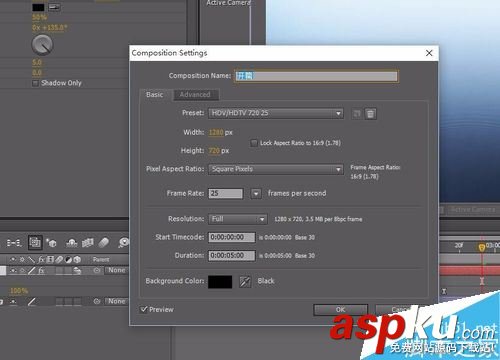Open frame rate presets dropdown arrow
Screen dimensions: 500x360
pyautogui.click(x=256, y=193)
